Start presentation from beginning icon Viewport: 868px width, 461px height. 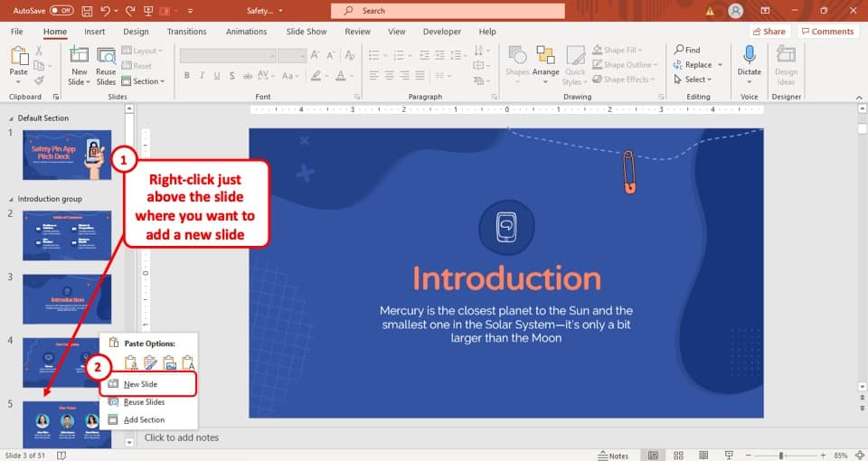coord(147,11)
